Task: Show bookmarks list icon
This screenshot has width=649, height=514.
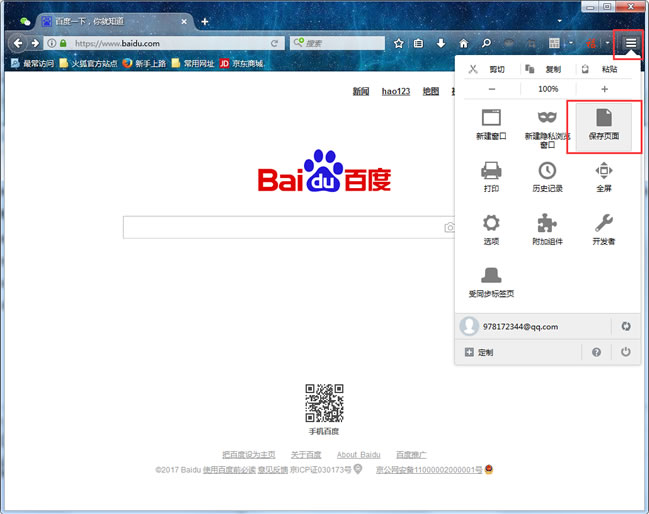Action: click(418, 43)
